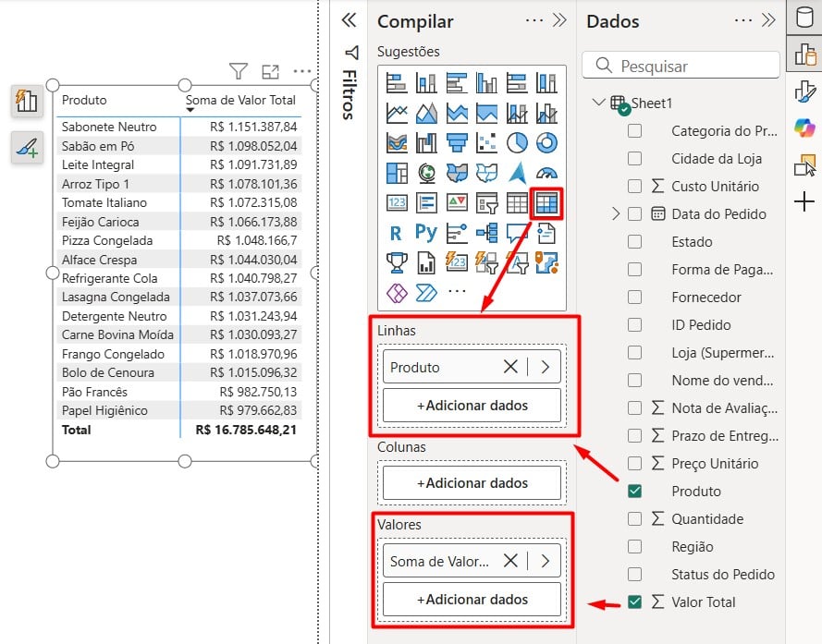Collapse the Dados pane with double chevron
Screen dimensions: 822x644
point(768,20)
